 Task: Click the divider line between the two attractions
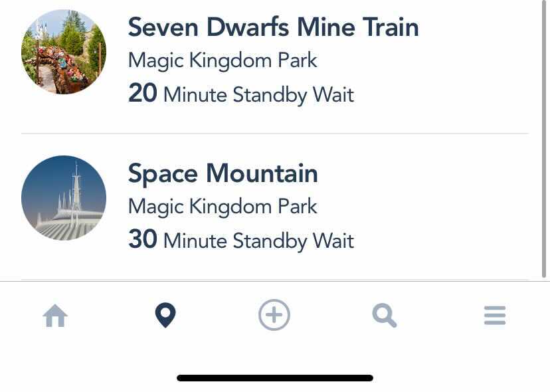coord(275,134)
